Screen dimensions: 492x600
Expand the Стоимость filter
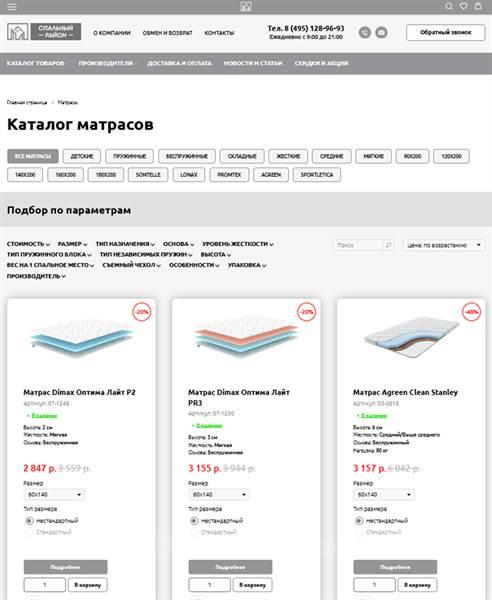click(x=28, y=244)
